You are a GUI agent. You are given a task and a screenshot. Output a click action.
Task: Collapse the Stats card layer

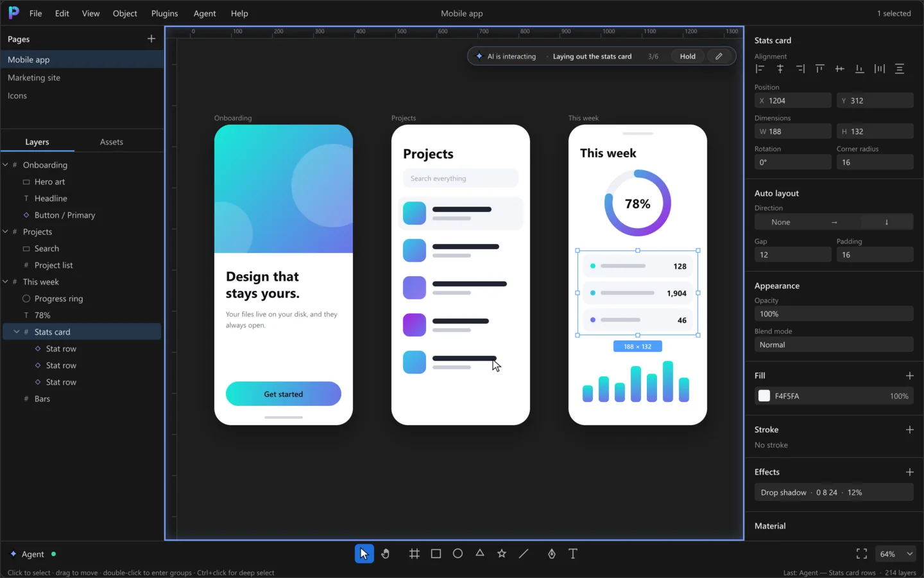[17, 332]
